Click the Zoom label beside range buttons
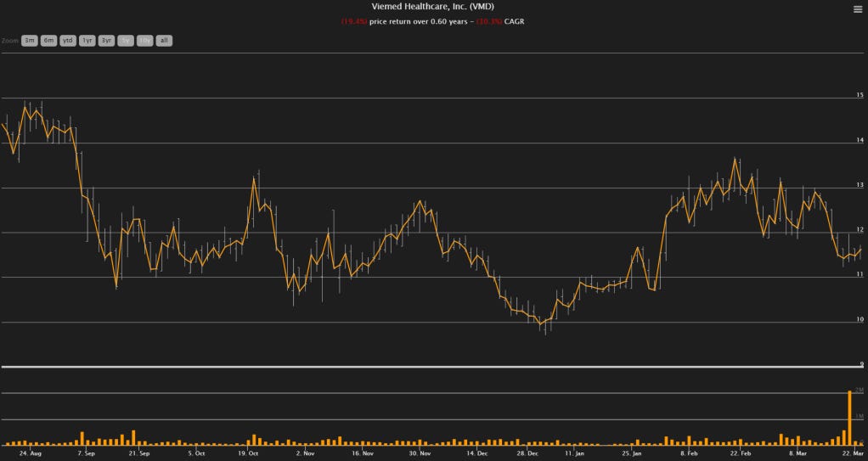The width and height of the screenshot is (868, 461). click(10, 41)
